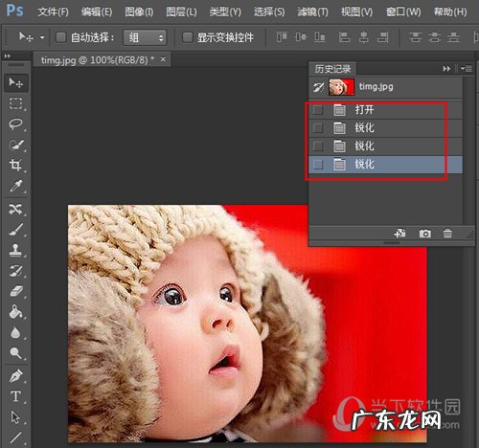Select the Line tool
This screenshot has height=448, width=479.
tap(16, 437)
